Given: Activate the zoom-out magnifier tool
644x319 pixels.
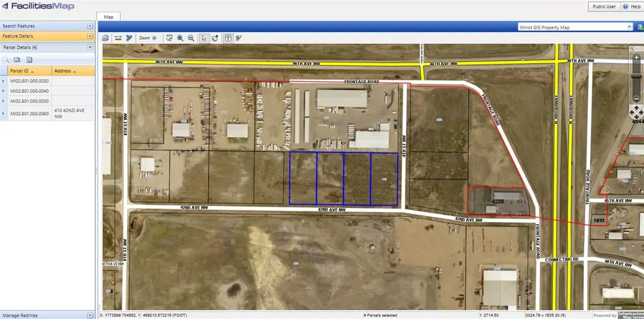Looking at the screenshot, I should click(191, 38).
